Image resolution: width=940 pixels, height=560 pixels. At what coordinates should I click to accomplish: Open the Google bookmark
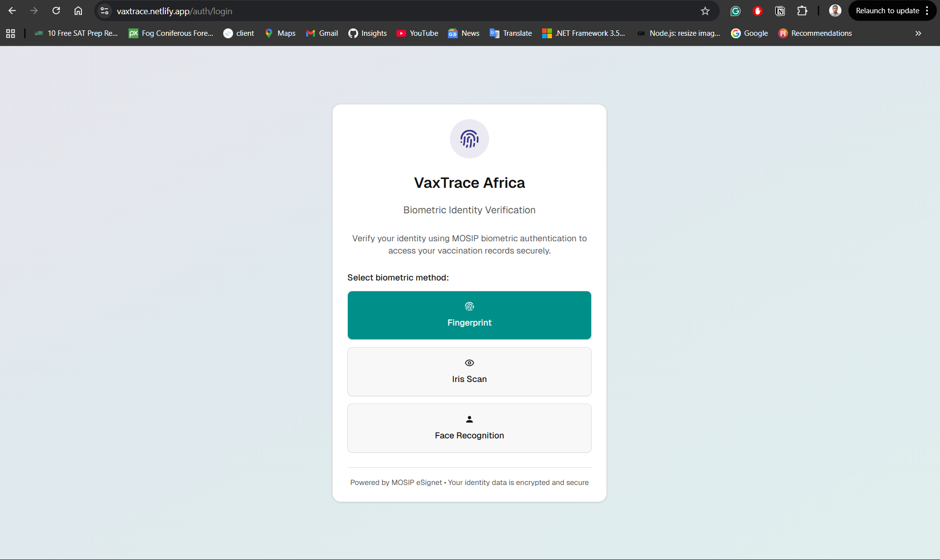coord(749,33)
